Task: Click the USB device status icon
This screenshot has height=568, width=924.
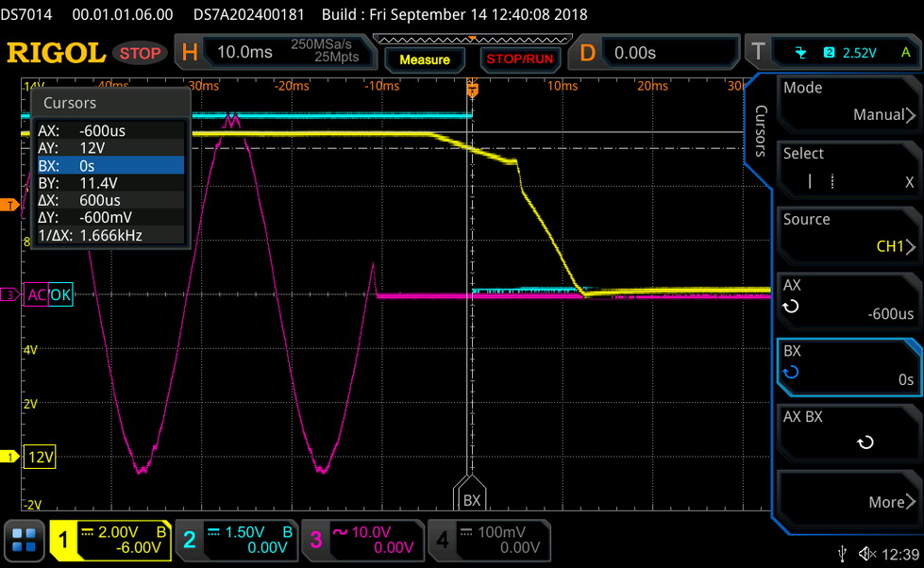Action: 842,554
